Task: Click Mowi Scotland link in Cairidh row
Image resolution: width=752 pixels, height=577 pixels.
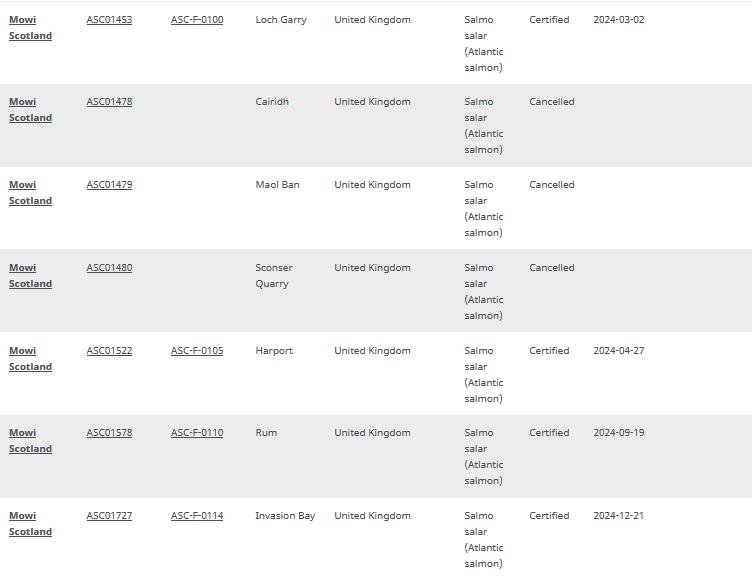Action: pyautogui.click(x=30, y=110)
